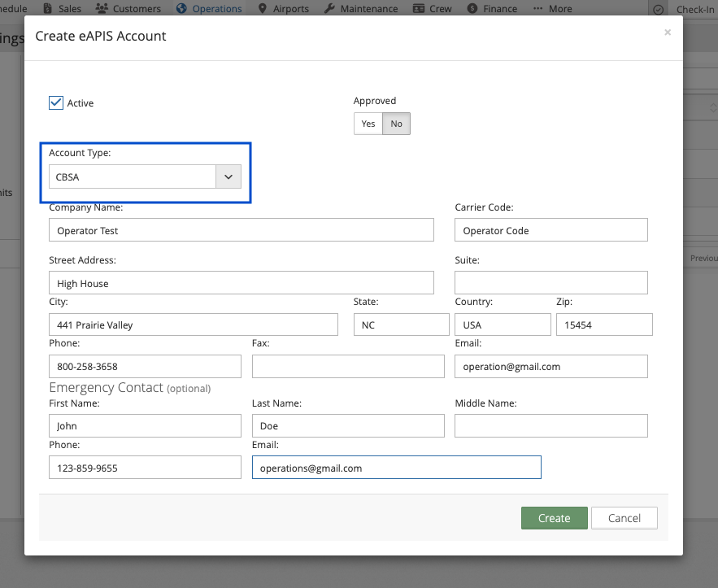Screen dimensions: 718x588
Task: Click the Customers people icon
Action: (x=102, y=9)
